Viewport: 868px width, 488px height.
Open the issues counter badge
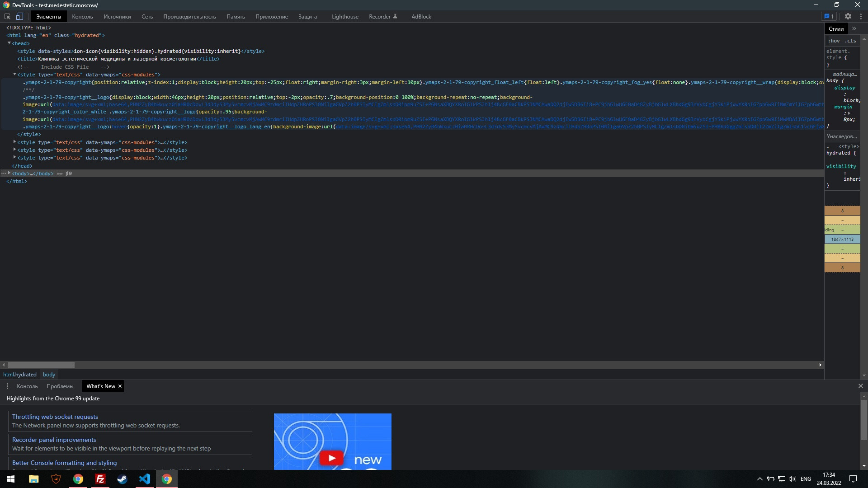click(x=829, y=16)
